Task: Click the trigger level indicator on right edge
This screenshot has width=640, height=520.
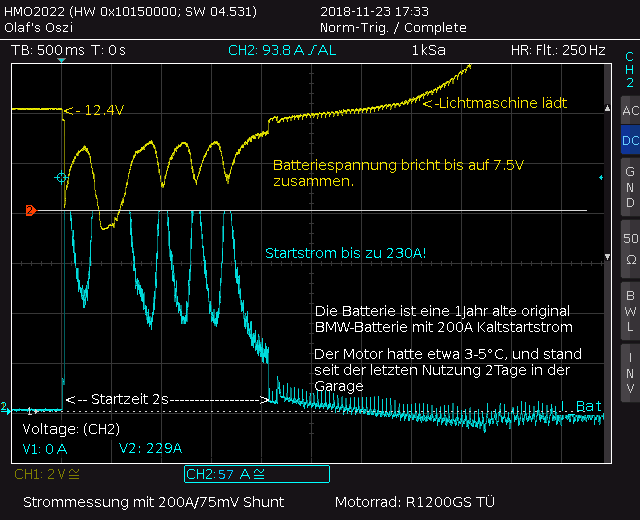Action: [601, 177]
